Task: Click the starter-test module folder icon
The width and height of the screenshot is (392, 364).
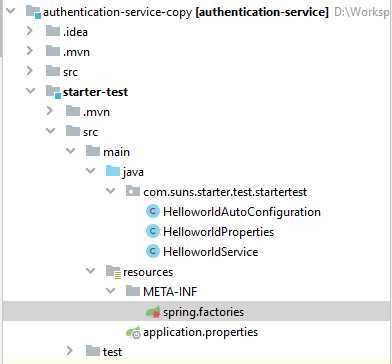Action: coord(54,92)
